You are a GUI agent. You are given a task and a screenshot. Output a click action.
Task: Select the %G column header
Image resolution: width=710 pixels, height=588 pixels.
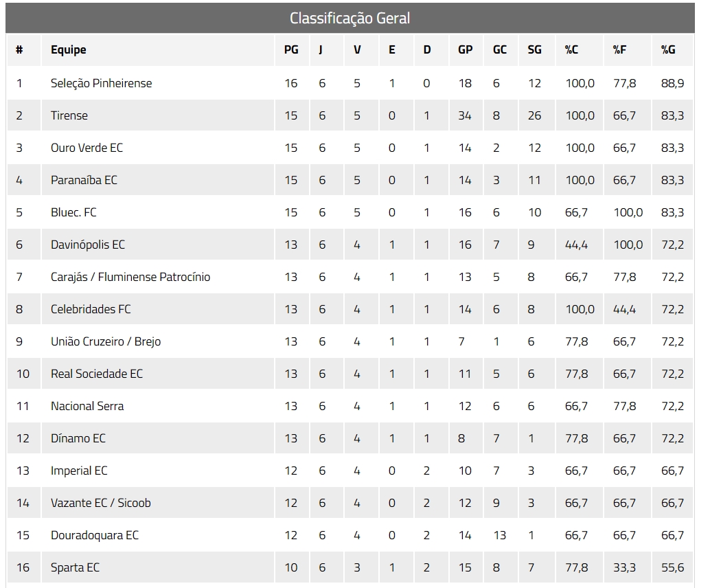[x=668, y=50]
